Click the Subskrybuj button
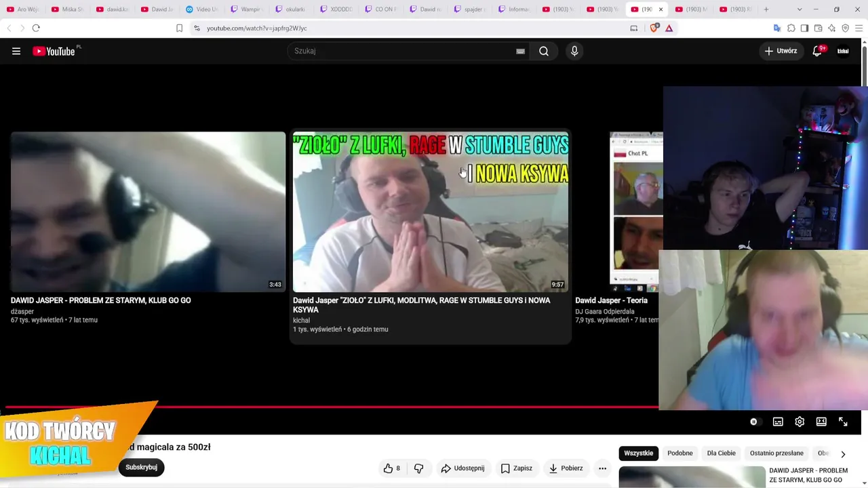The height and width of the screenshot is (488, 868). (x=141, y=467)
